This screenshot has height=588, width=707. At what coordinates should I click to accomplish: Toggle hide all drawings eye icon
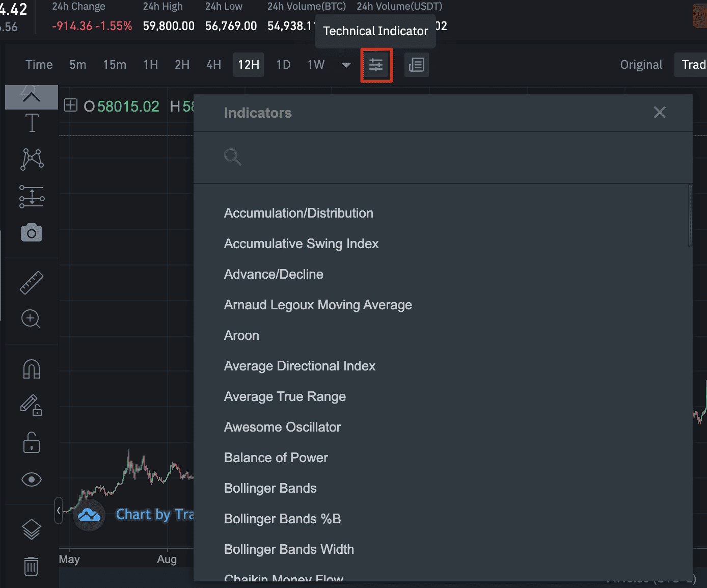tap(32, 479)
